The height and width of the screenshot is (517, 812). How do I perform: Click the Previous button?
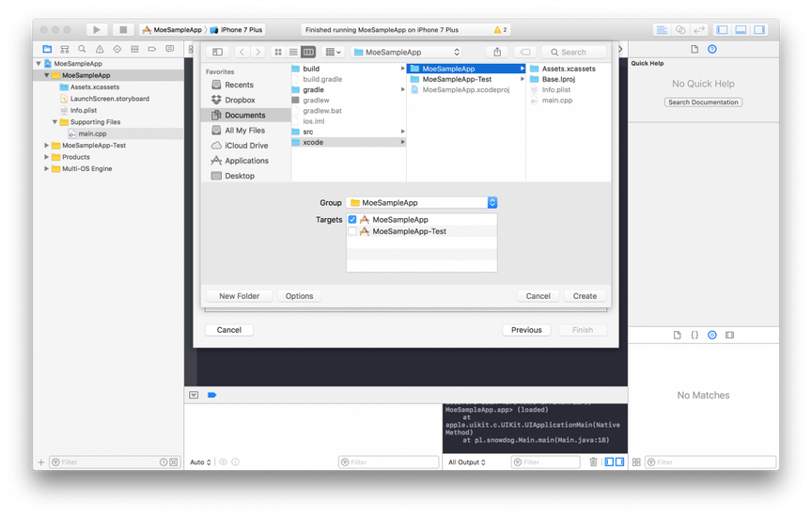526,330
